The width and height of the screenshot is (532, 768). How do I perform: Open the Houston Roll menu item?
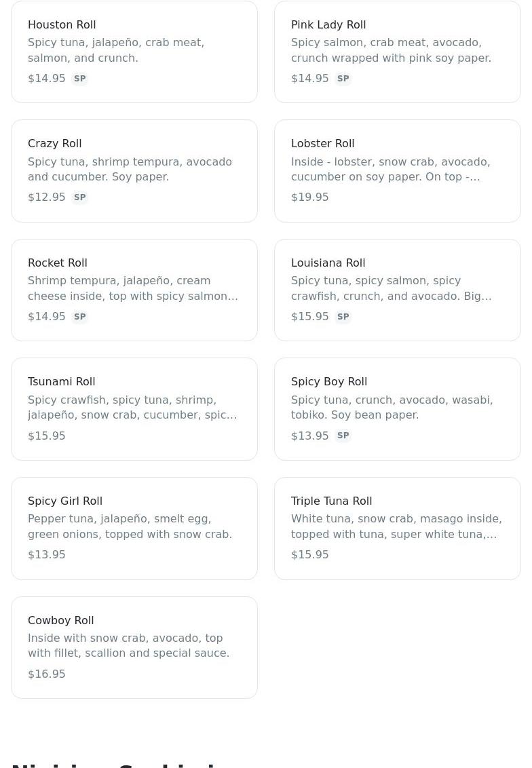point(134,52)
